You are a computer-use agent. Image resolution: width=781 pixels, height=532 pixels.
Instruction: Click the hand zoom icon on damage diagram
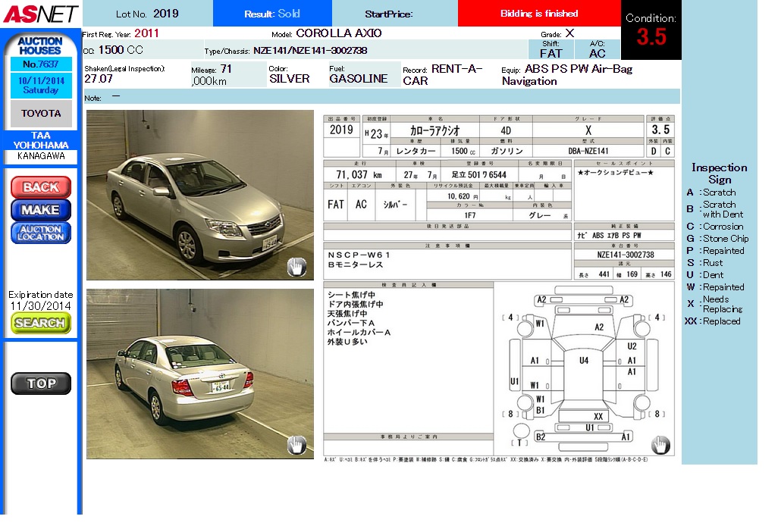coord(660,444)
